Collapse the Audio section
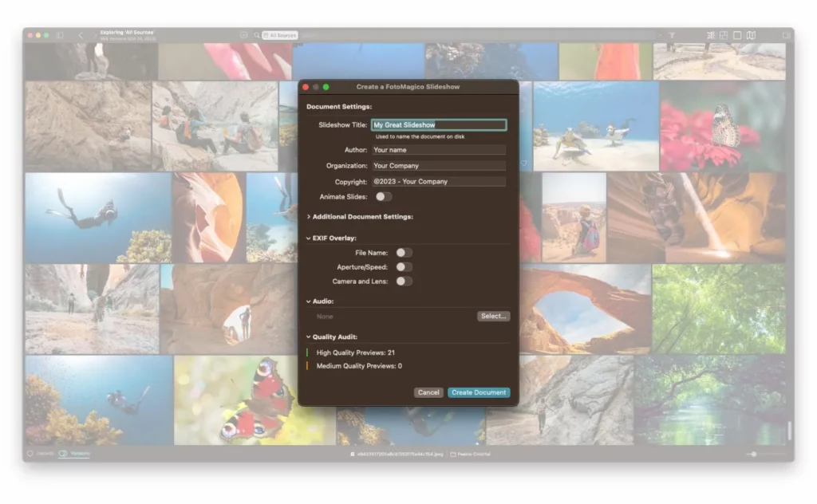Viewport: 817px width, 504px height. (309, 301)
